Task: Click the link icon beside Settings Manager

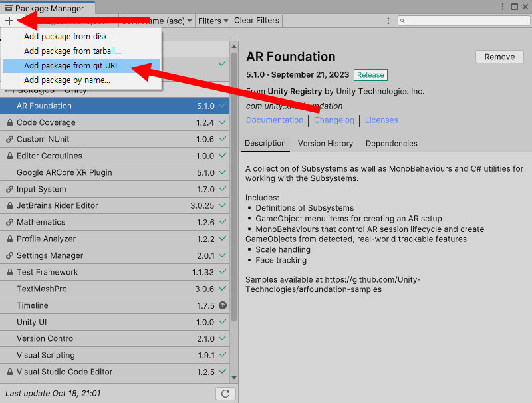Action: point(10,255)
